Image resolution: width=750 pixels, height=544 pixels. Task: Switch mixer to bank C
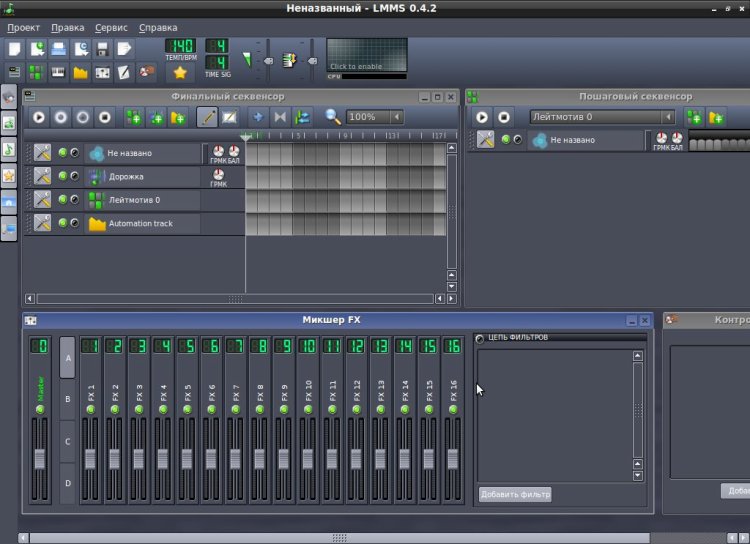[x=67, y=442]
